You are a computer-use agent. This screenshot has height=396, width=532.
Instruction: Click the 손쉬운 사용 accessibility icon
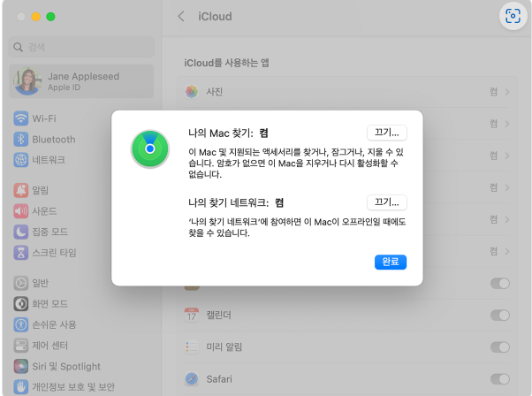pyautogui.click(x=20, y=324)
